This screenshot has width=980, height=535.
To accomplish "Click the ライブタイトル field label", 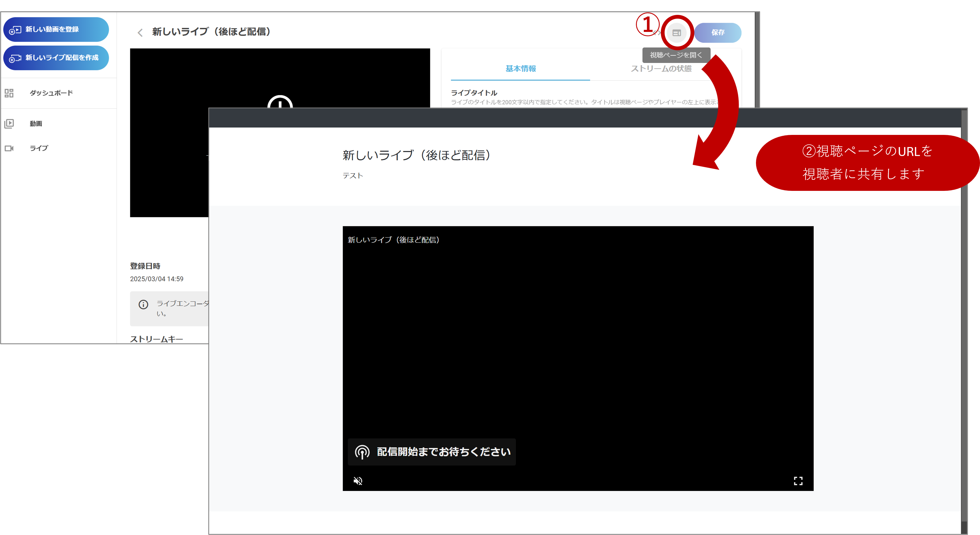I will click(x=474, y=93).
